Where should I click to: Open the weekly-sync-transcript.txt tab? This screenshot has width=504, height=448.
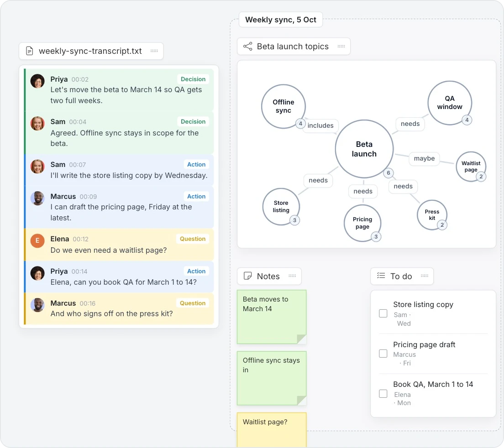click(91, 51)
